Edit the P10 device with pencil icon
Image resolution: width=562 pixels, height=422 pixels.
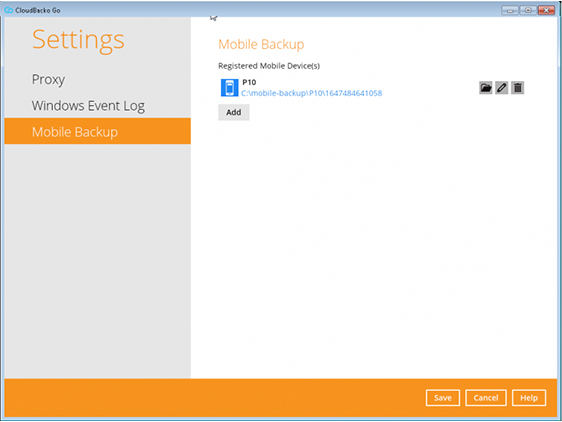pos(501,87)
